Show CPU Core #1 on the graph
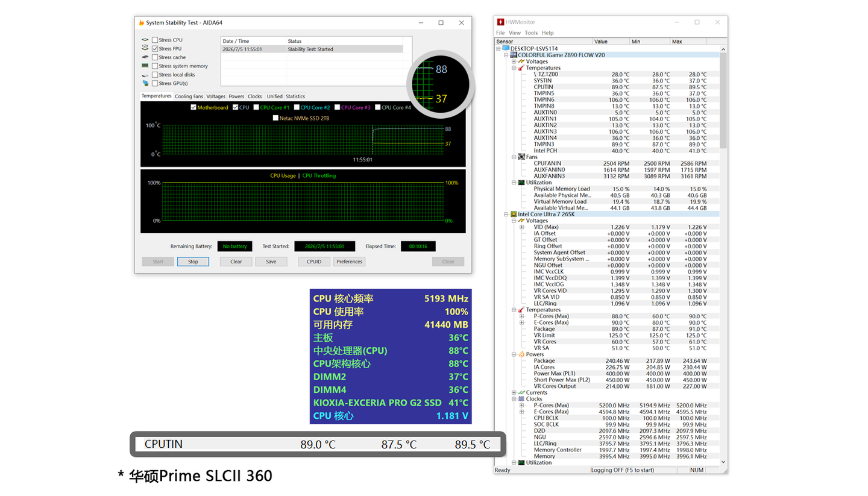 [256, 107]
